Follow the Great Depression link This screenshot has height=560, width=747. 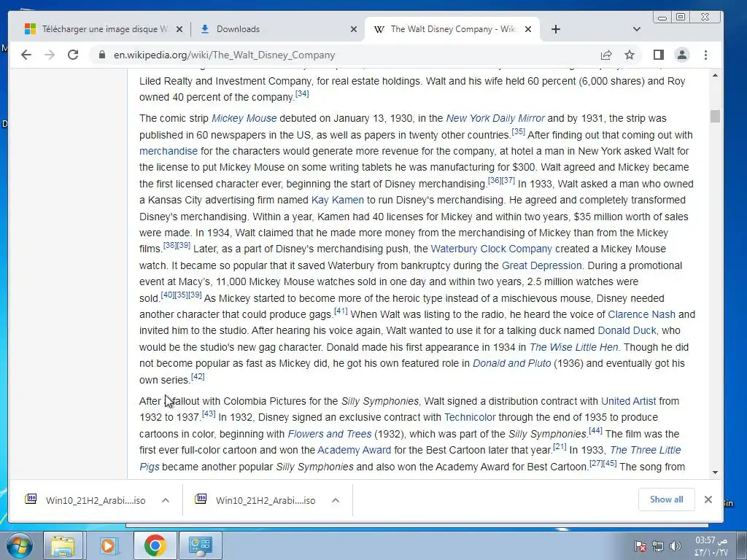point(542,265)
